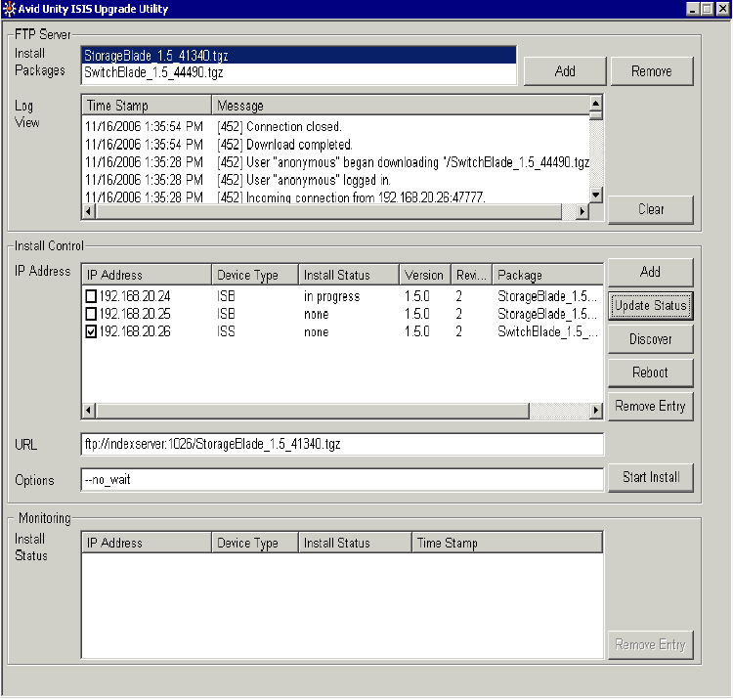The height and width of the screenshot is (700, 733).
Task: Click the Revi... column header
Action: pyautogui.click(x=471, y=275)
